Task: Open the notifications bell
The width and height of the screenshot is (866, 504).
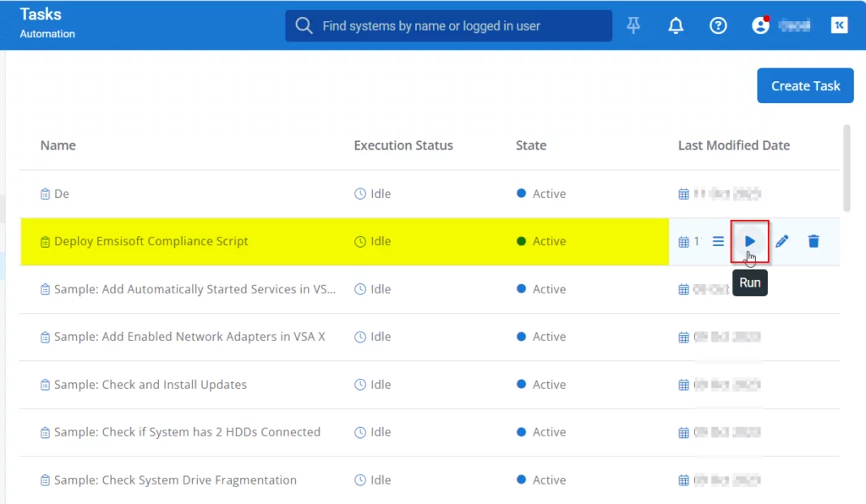Action: [676, 26]
